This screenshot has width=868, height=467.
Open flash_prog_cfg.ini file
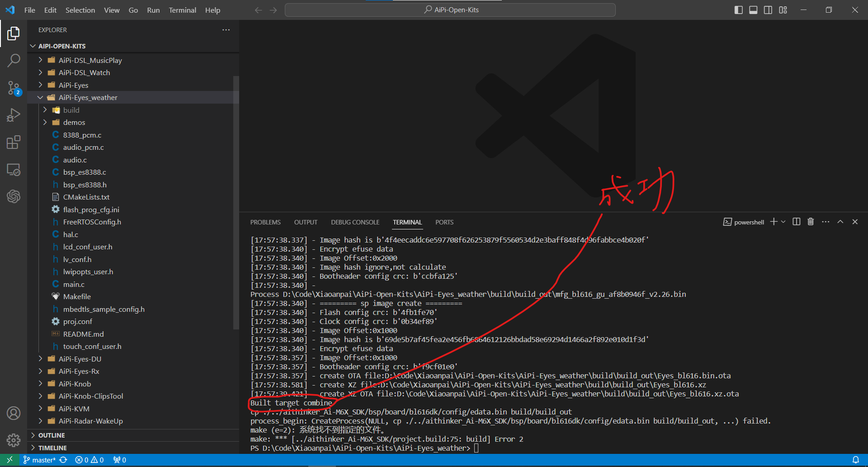tap(133, 210)
